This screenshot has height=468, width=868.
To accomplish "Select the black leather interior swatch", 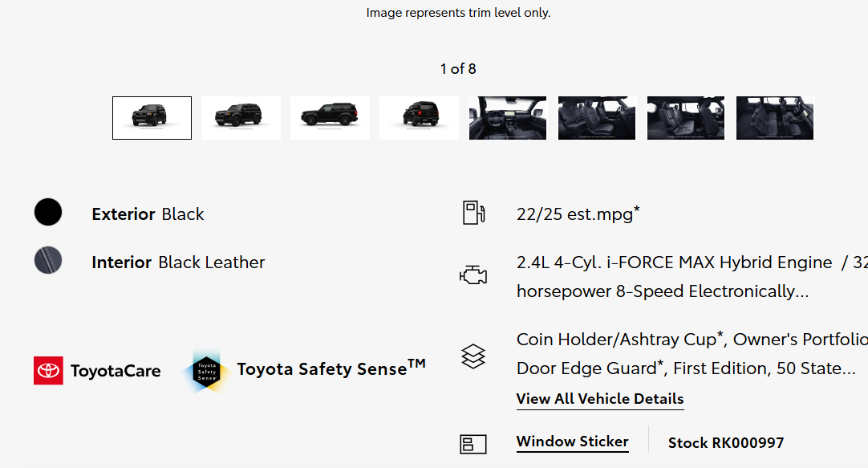I will point(48,260).
